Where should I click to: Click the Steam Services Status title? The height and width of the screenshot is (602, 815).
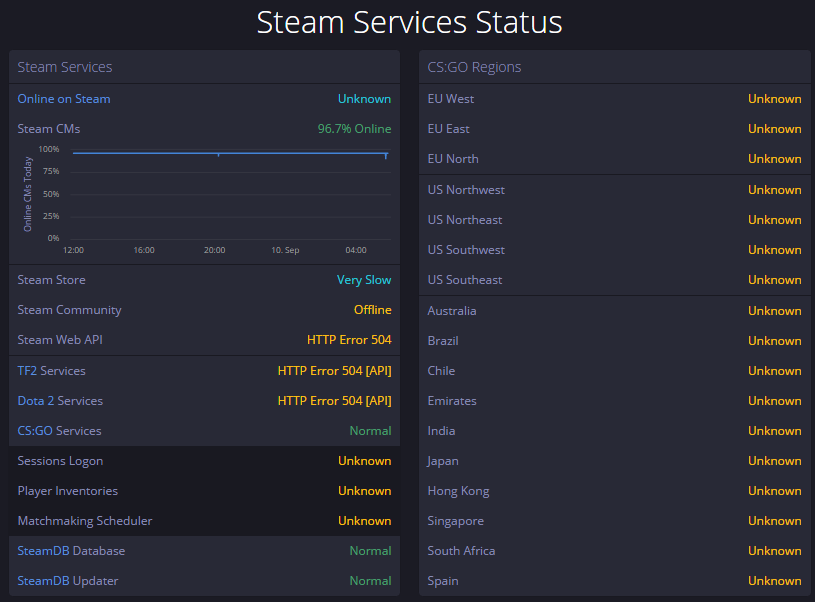(410, 22)
